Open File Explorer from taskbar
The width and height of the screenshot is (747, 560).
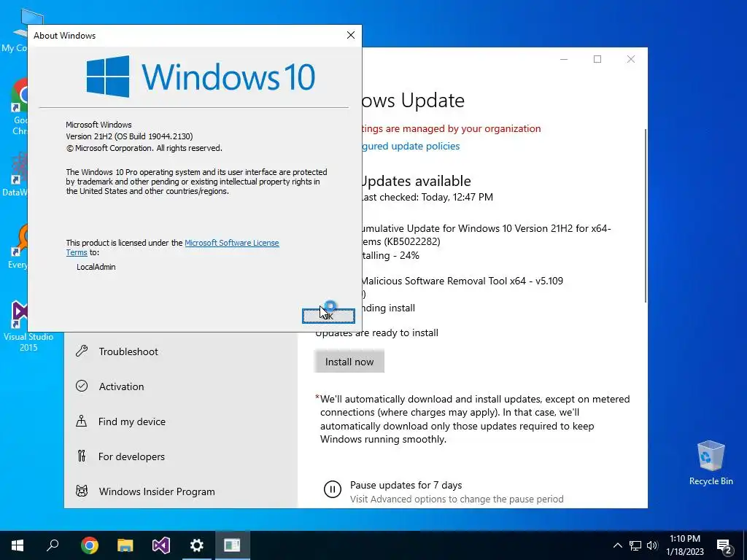click(125, 545)
